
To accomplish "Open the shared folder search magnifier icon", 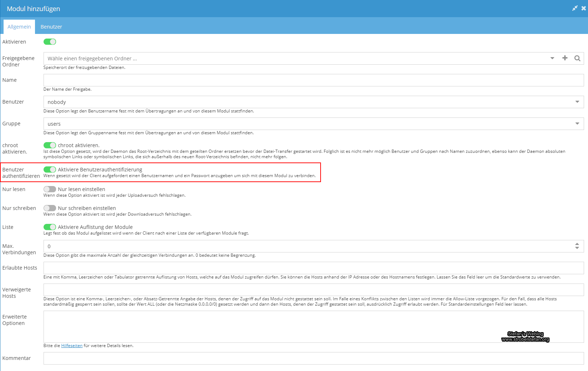I will (577, 58).
